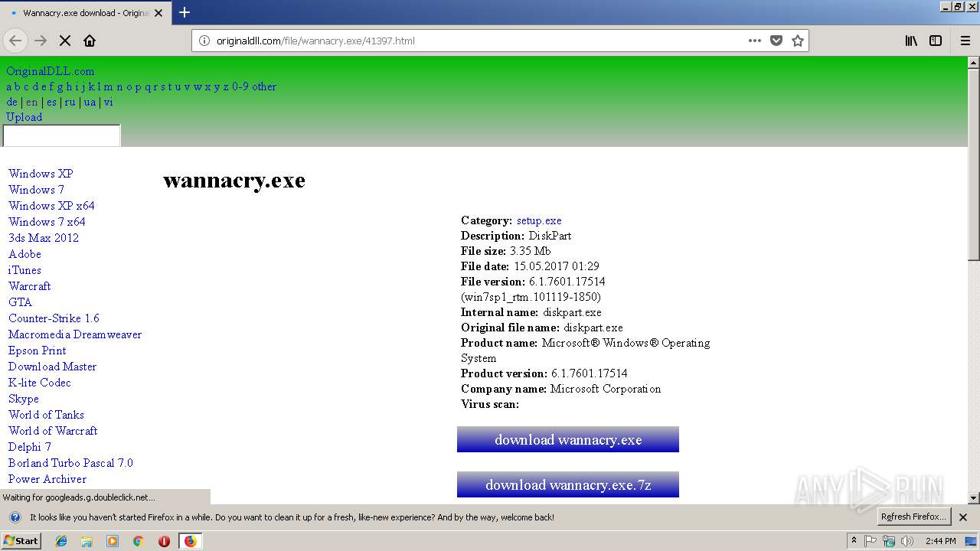
Task: Browse files starting with letter a
Action: (x=9, y=86)
